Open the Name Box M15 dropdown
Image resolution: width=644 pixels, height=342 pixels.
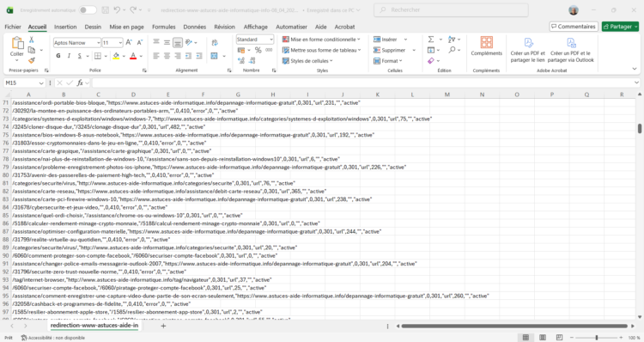click(41, 83)
